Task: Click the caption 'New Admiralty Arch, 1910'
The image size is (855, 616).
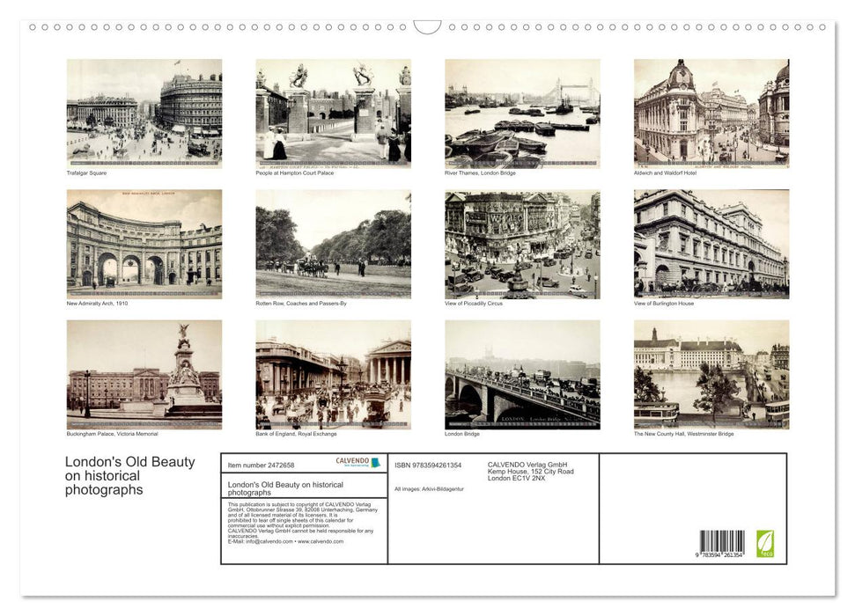Action: 97,303
